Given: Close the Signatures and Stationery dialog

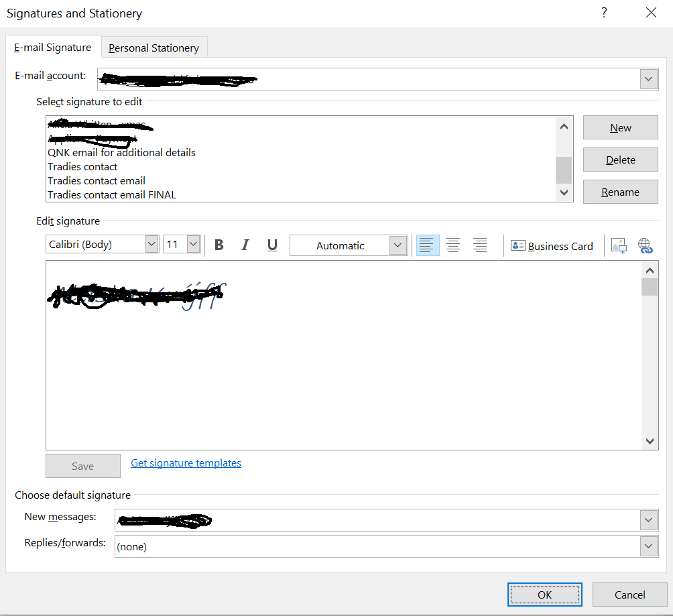Looking at the screenshot, I should tap(651, 13).
